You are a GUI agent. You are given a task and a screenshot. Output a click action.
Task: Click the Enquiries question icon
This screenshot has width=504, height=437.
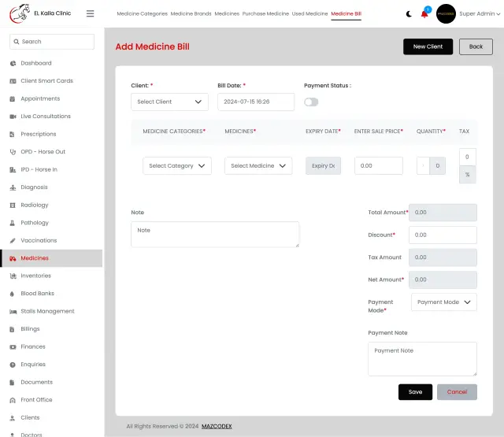pyautogui.click(x=13, y=365)
